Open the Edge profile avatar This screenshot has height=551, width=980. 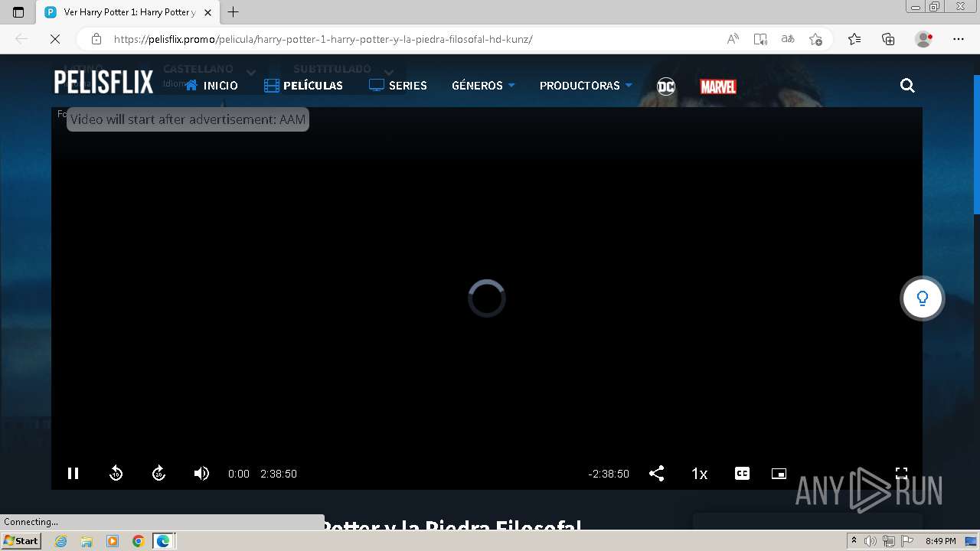tap(924, 39)
